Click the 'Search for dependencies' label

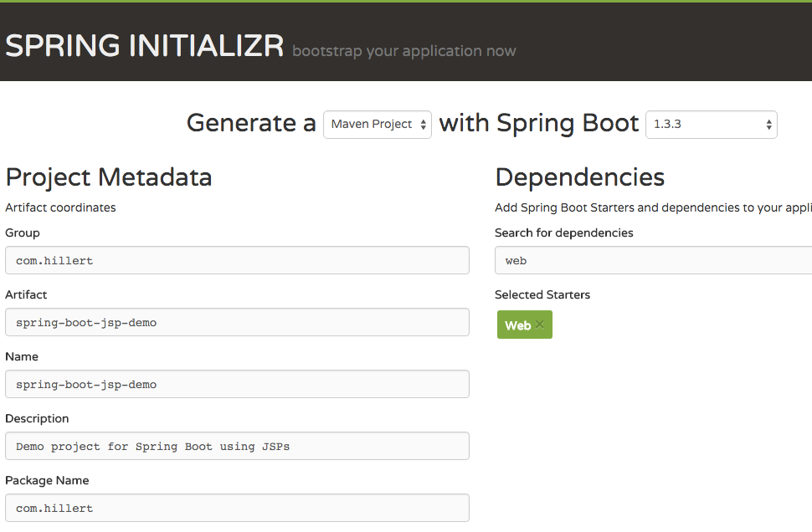(564, 233)
